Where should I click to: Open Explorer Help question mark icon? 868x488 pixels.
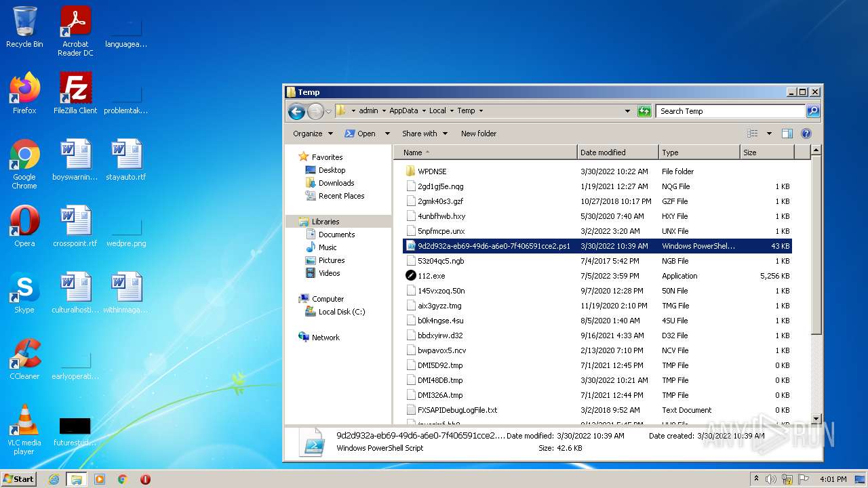pos(806,134)
